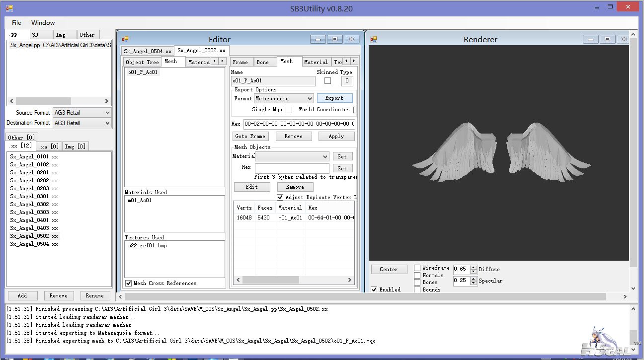
Task: Switch to Sx_Angel_0504.xx editor tab
Action: (148, 51)
